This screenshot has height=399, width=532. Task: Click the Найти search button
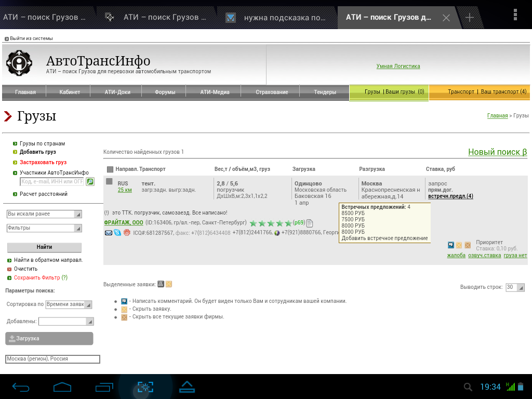pyautogui.click(x=45, y=247)
